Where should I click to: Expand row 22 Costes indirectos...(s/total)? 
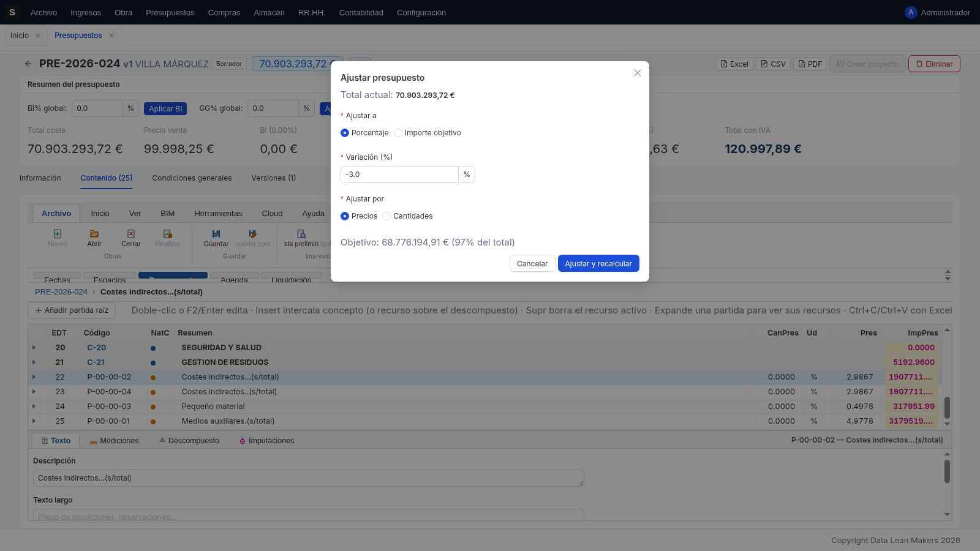point(34,377)
